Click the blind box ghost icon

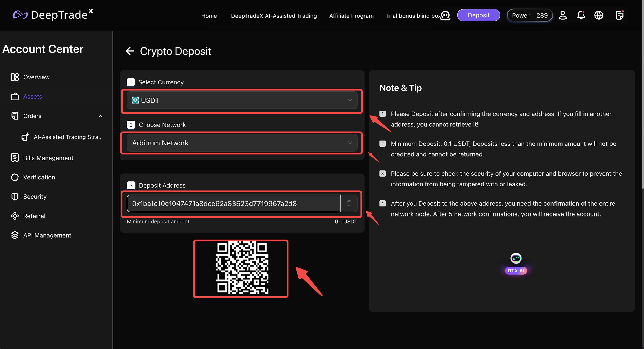coord(445,16)
